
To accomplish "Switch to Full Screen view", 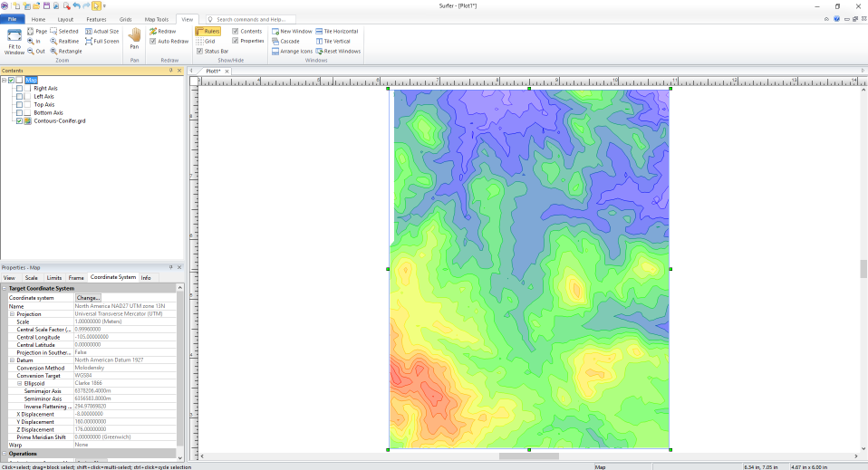I will pyautogui.click(x=101, y=42).
